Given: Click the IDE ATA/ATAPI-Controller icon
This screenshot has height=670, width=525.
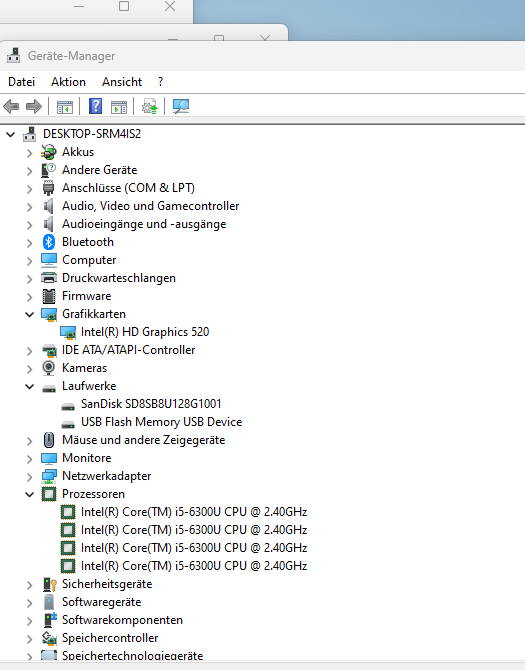Looking at the screenshot, I should 49,350.
